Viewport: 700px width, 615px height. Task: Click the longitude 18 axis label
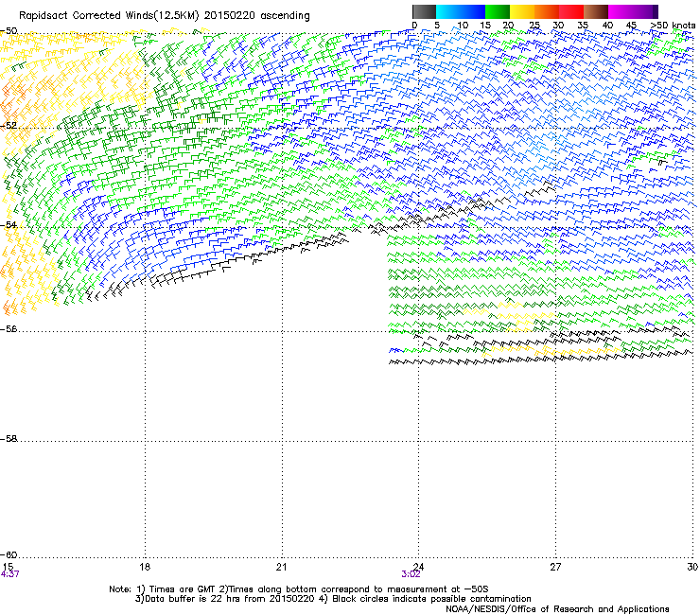coord(145,567)
